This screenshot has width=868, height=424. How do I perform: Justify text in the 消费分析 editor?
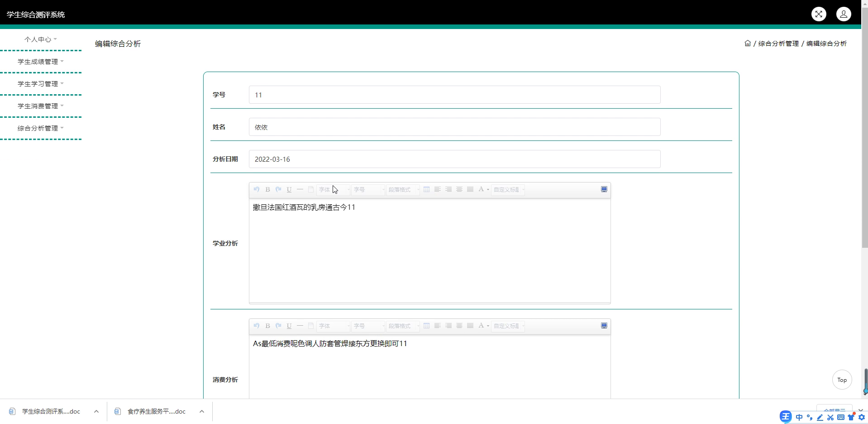click(470, 326)
